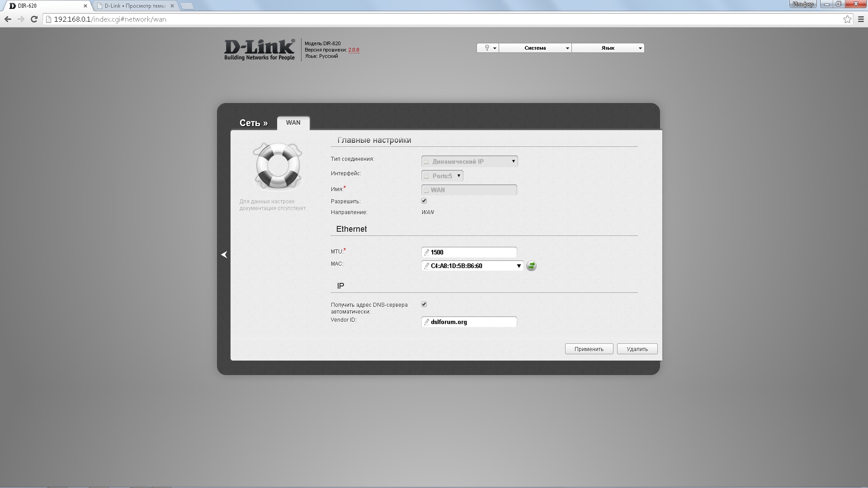This screenshot has width=868, height=488.
Task: Open the Chrome menu hamburger icon
Action: 861,19
